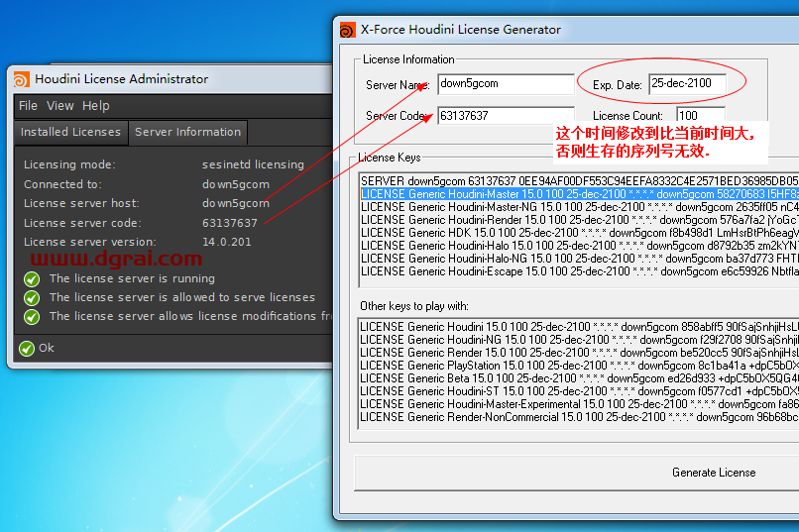Open the Help menu in License Administrator
Image resolution: width=799 pixels, height=532 pixels.
[x=96, y=106]
